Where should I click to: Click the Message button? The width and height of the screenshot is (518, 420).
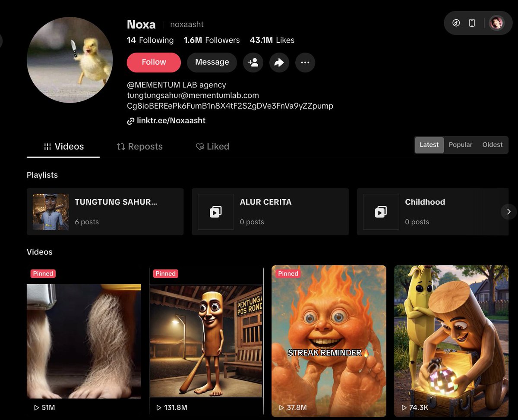(212, 62)
